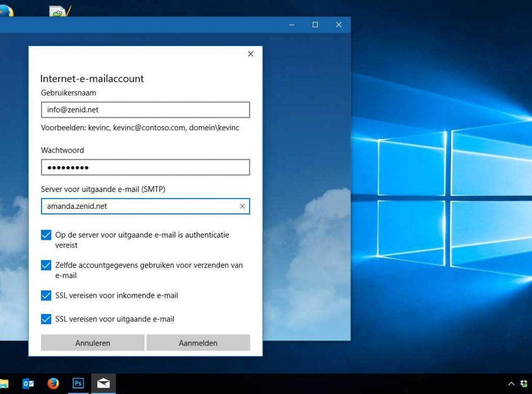Launch Firefox from the taskbar
The height and width of the screenshot is (394, 532).
tap(53, 383)
